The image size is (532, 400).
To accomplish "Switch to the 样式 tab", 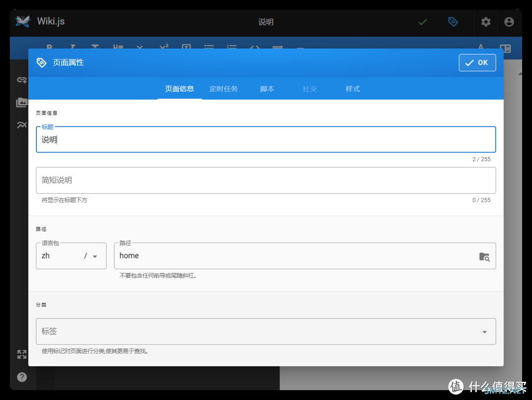I will [x=353, y=89].
